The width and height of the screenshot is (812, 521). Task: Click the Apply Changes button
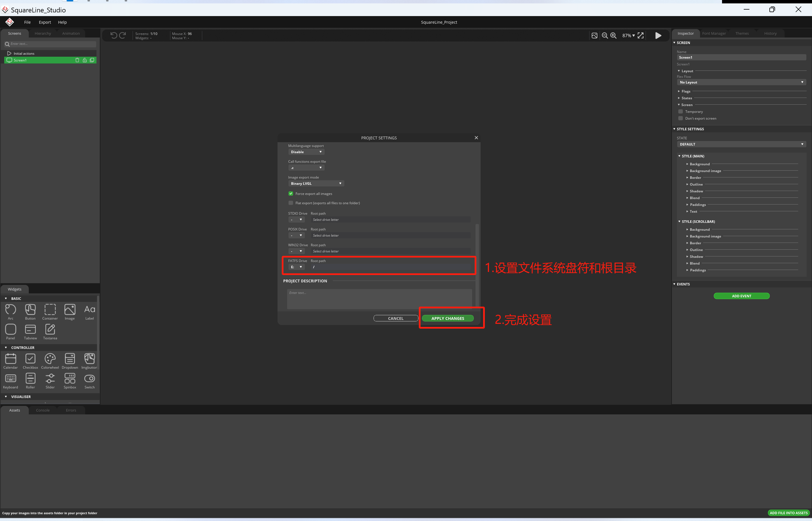[x=447, y=318]
